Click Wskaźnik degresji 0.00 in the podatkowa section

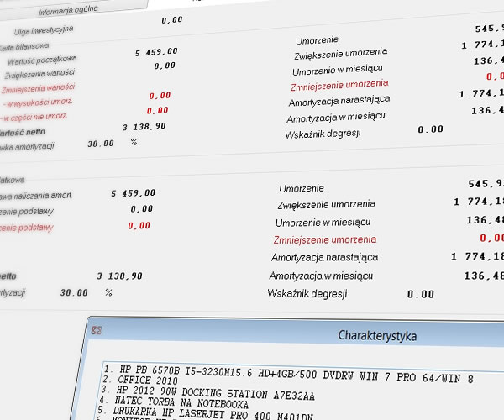pos(421,294)
